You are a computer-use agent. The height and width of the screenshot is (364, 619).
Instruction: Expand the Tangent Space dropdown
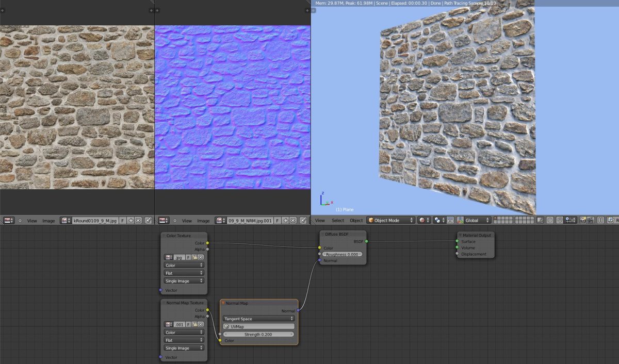(258, 319)
